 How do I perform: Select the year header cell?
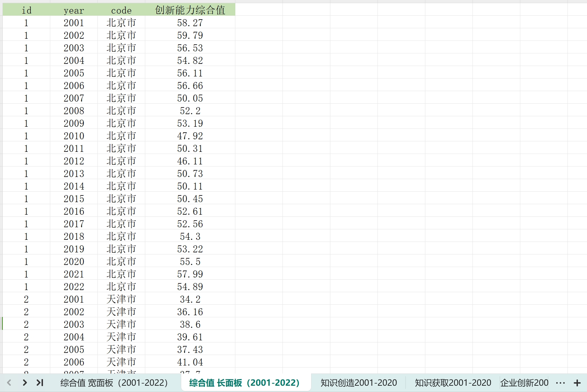point(74,10)
